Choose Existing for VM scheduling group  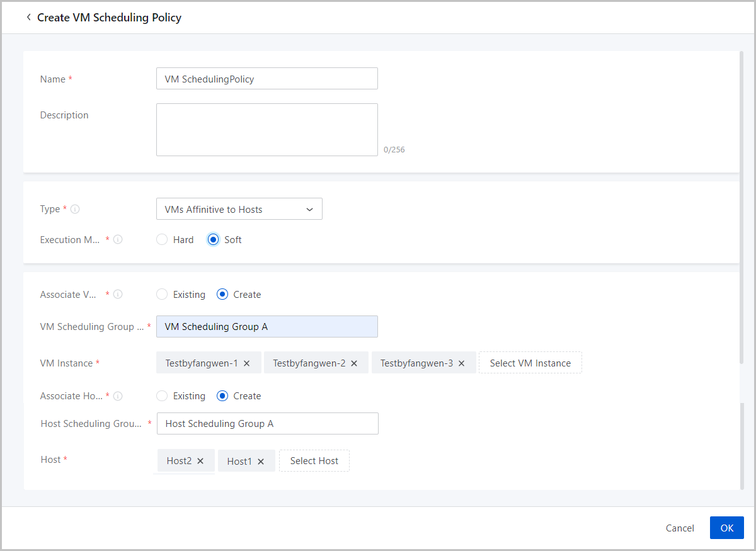coord(163,295)
